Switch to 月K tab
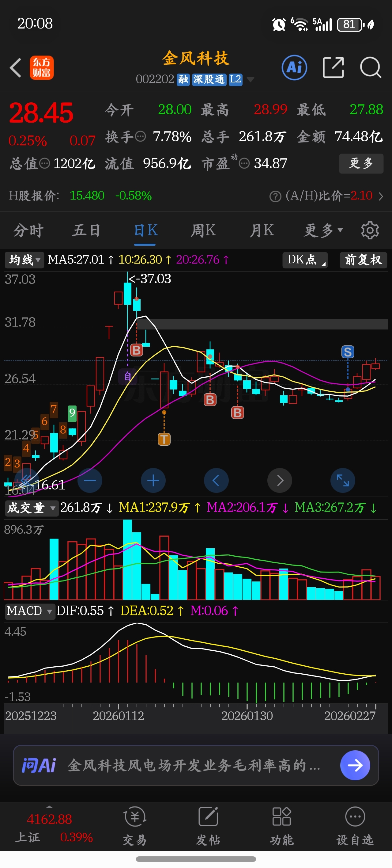The image size is (392, 868). (x=262, y=230)
